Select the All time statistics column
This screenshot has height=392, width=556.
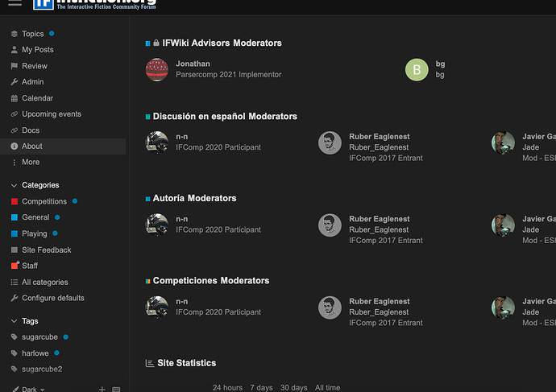click(x=327, y=388)
